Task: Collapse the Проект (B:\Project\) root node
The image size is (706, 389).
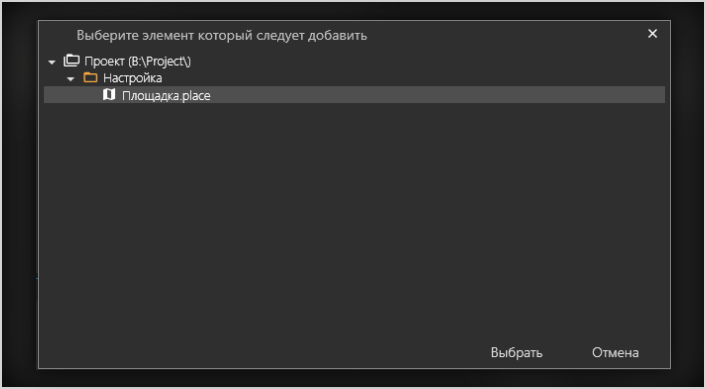Action: (x=52, y=62)
